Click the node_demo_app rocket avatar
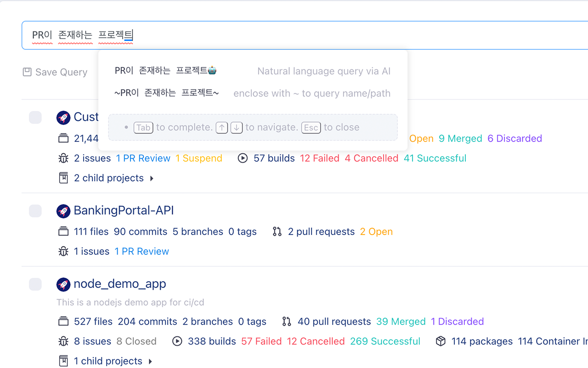The image size is (588, 368). click(63, 284)
